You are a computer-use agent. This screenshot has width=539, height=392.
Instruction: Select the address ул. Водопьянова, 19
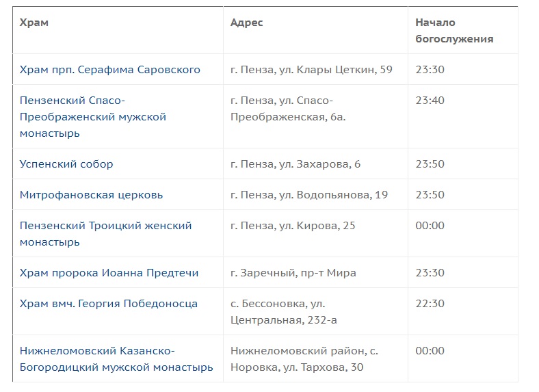pyautogui.click(x=333, y=195)
